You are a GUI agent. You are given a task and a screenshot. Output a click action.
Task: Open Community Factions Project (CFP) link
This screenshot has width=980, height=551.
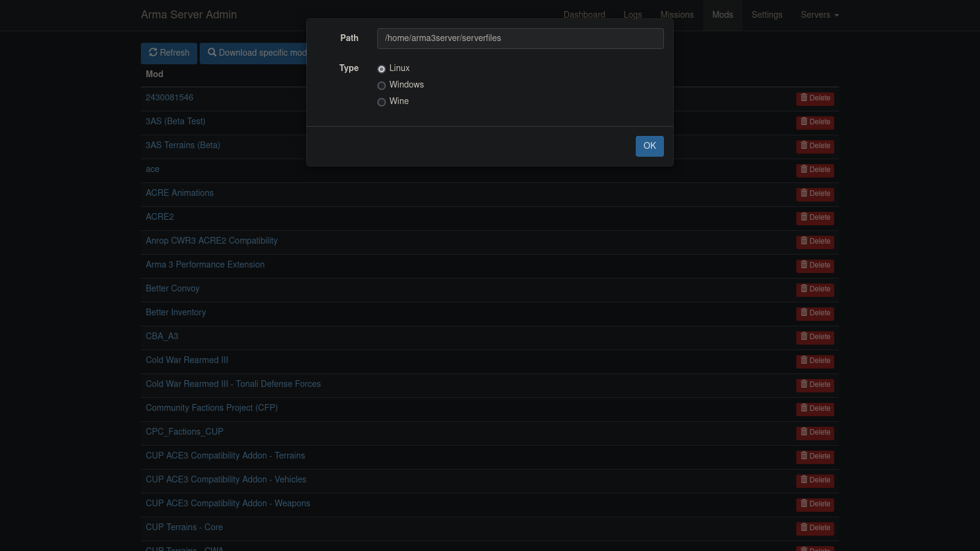pyautogui.click(x=212, y=408)
